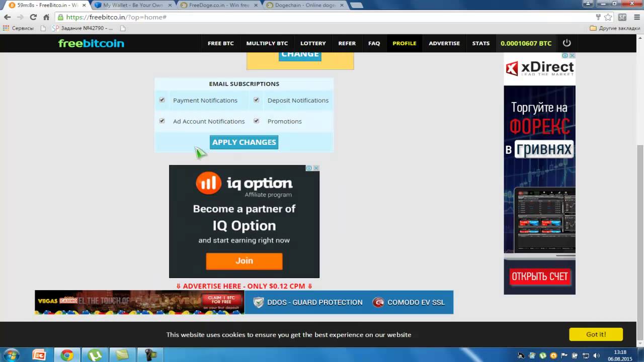
Task: Click the Chrome taskbar icon
Action: [67, 355]
